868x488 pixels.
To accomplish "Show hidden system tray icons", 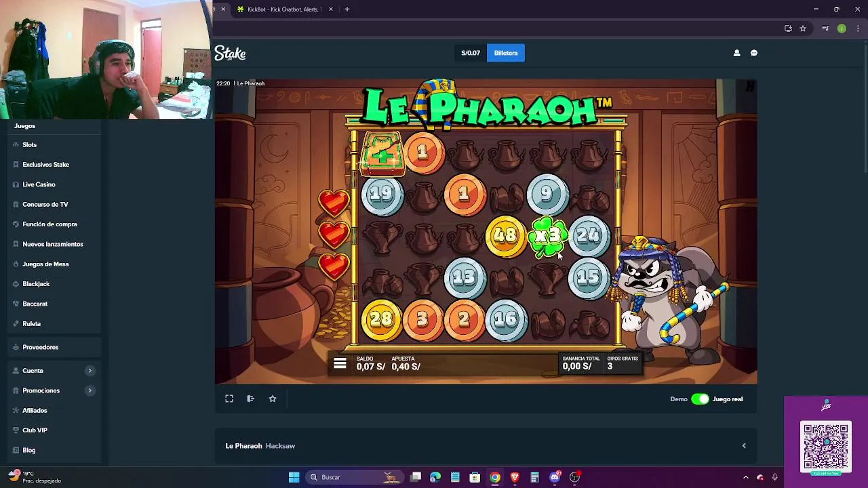I will coord(745,477).
